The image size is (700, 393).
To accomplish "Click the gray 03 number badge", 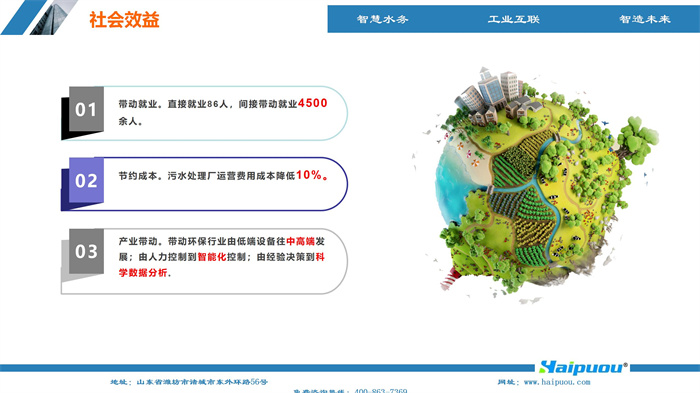I will point(86,251).
